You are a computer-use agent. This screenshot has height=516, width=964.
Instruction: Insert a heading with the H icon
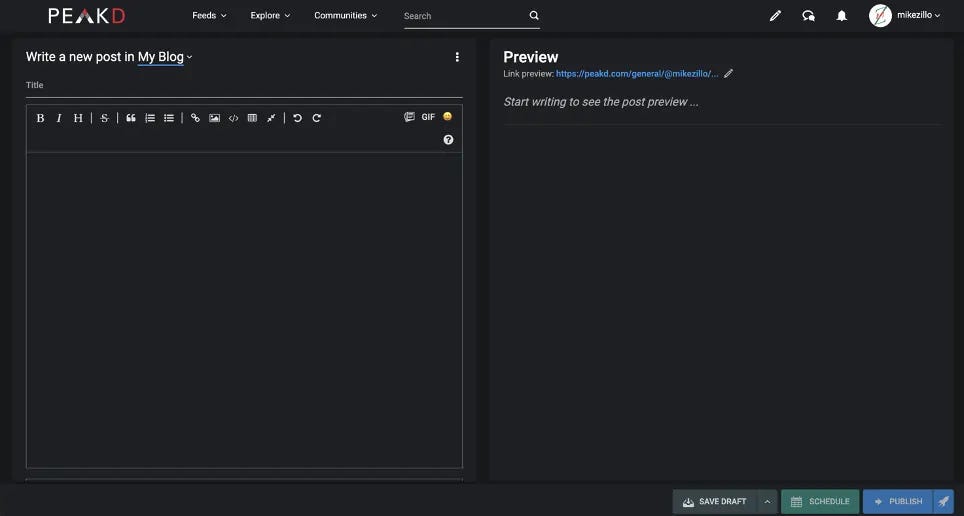point(78,118)
